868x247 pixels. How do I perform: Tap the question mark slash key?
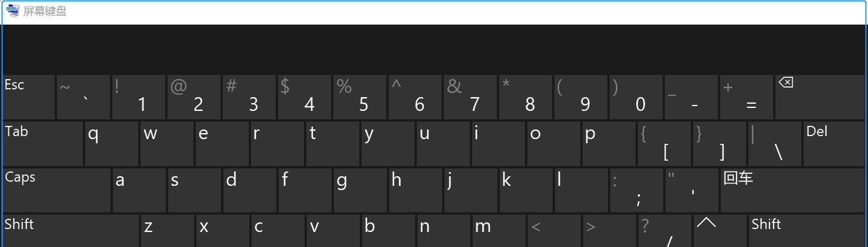(664, 231)
